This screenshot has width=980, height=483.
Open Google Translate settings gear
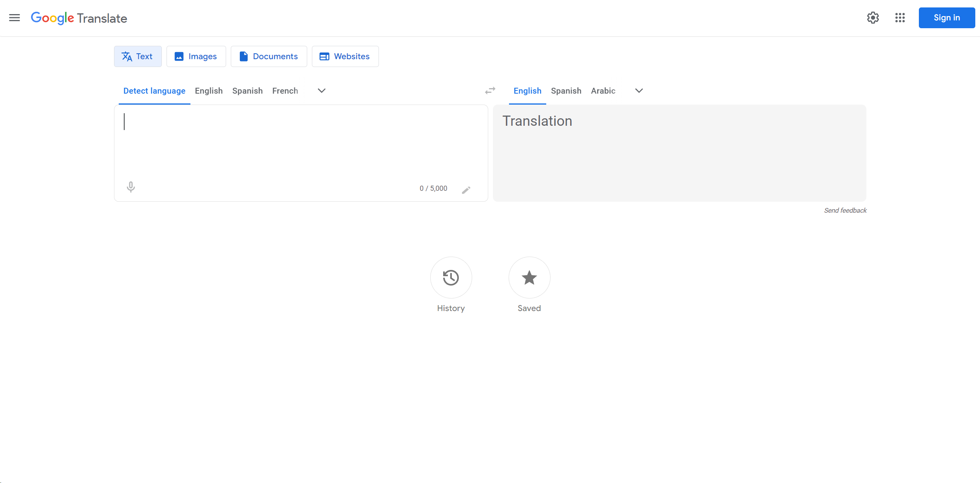pos(873,18)
